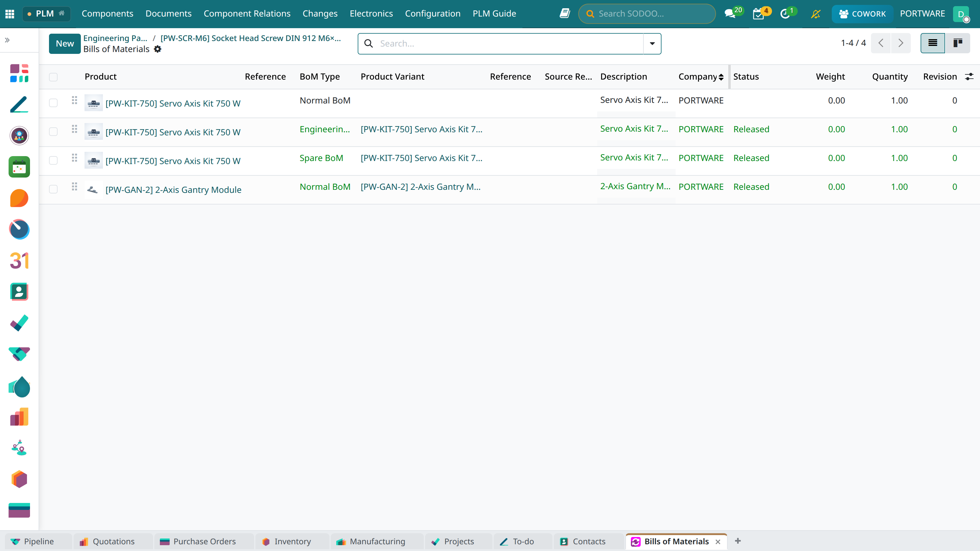This screenshot has width=980, height=551.
Task: Switch to the Manufacturing bottom tab
Action: point(377,541)
